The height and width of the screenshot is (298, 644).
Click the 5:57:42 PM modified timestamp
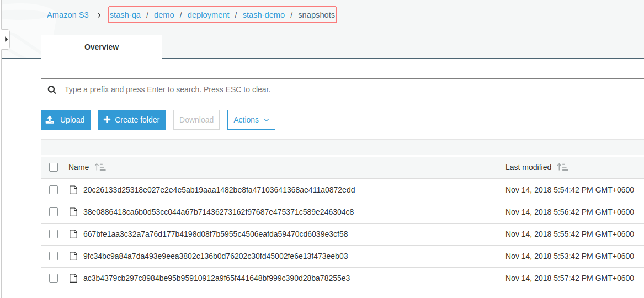(x=570, y=278)
